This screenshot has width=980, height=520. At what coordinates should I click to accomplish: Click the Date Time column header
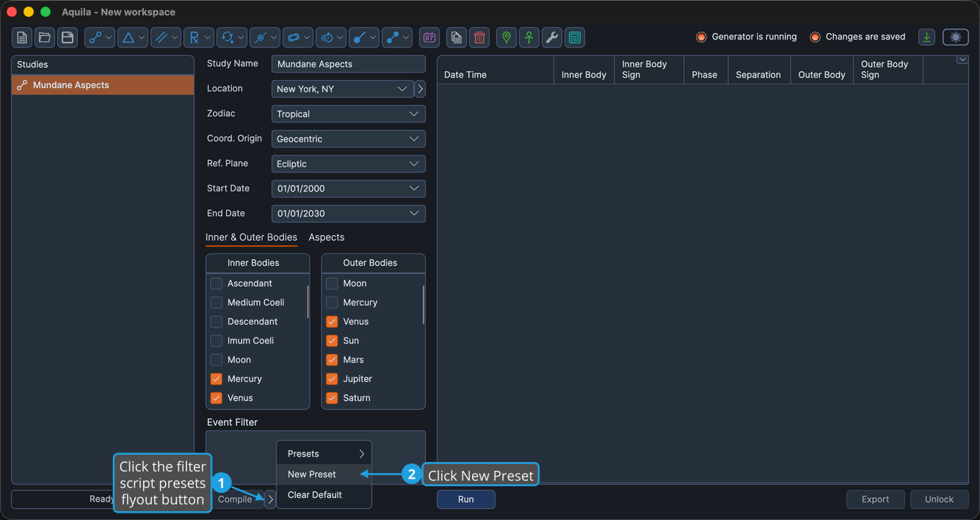click(496, 70)
